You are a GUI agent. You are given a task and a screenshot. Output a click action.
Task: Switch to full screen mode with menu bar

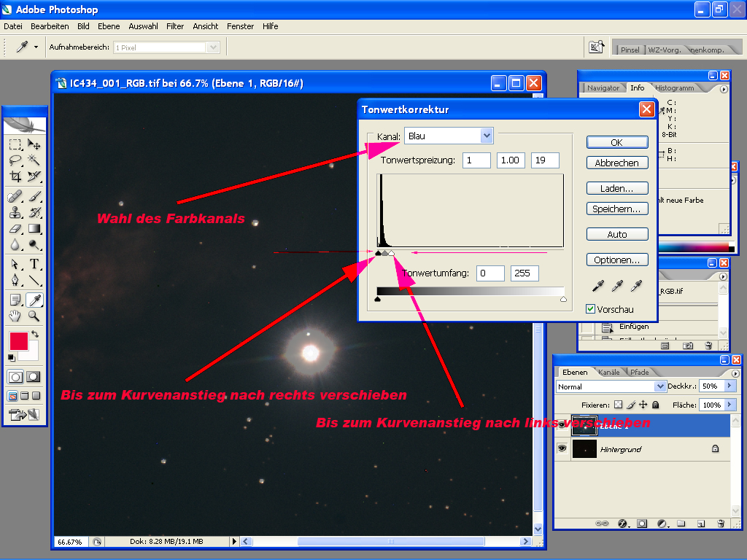tap(24, 396)
